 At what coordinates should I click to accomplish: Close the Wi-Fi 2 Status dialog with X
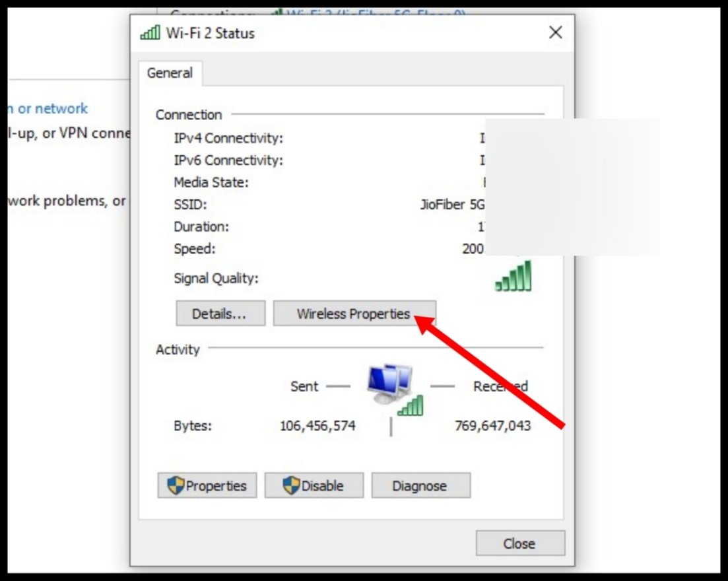[555, 32]
